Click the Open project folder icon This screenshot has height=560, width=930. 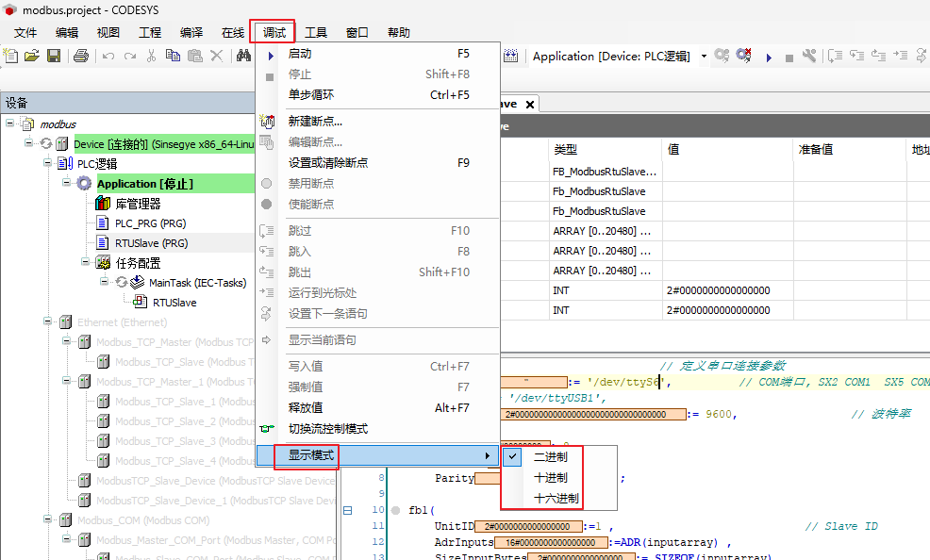click(32, 57)
